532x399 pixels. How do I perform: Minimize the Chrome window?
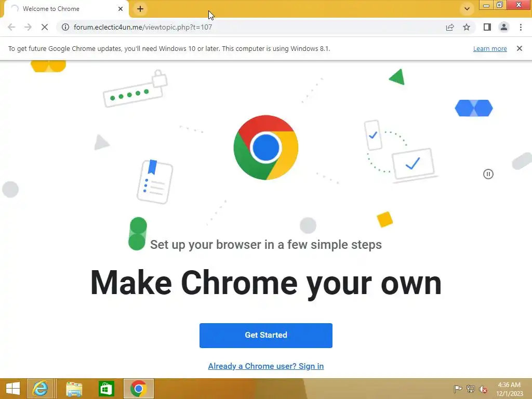[486, 5]
